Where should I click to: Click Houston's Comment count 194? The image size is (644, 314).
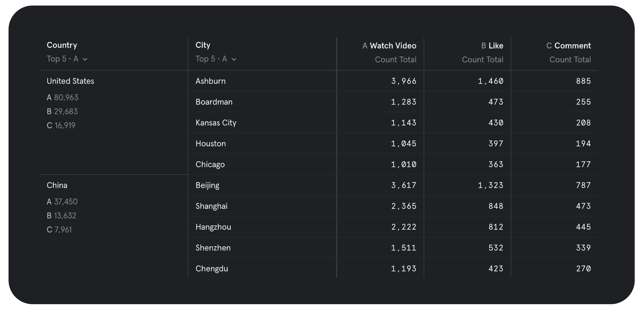pyautogui.click(x=583, y=143)
